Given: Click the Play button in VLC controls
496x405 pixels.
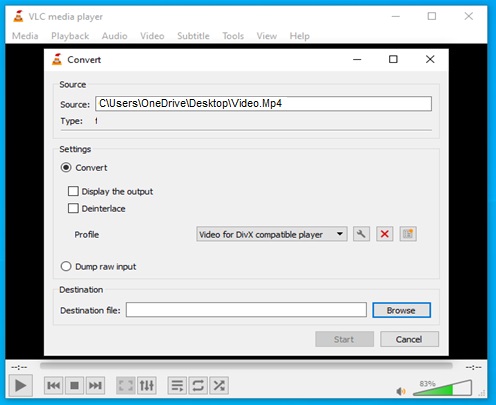Looking at the screenshot, I should [20, 386].
